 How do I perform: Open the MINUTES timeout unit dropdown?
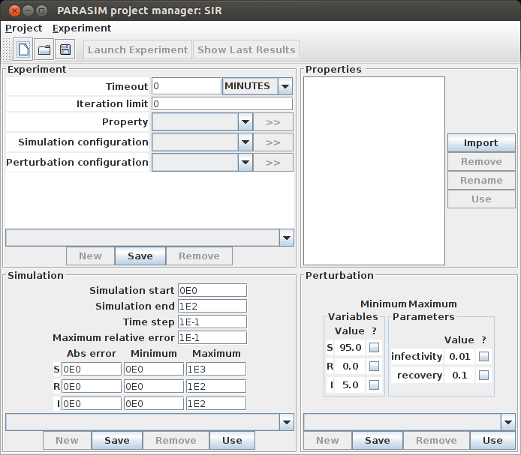(x=257, y=86)
